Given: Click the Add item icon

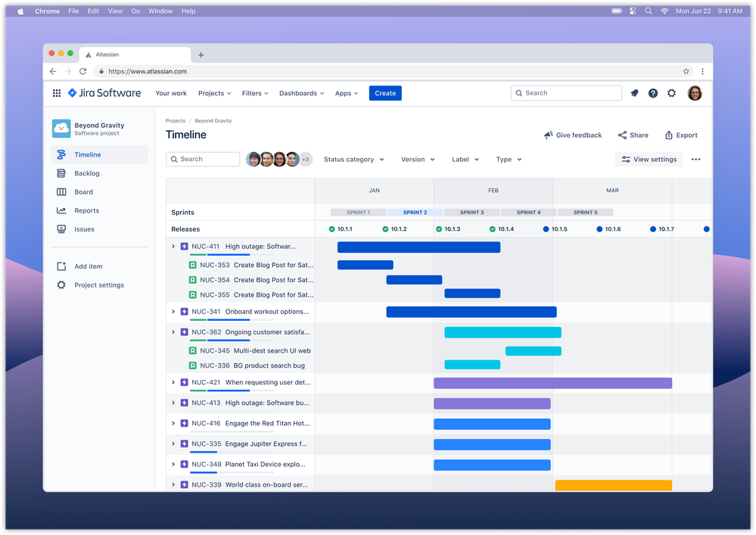Looking at the screenshot, I should (61, 266).
